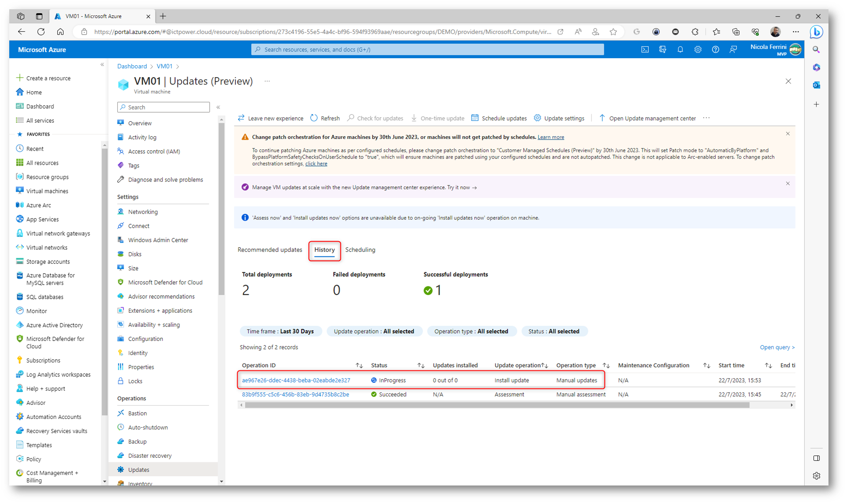The image size is (847, 504).
Task: Open the Directories and subscriptions filter icon
Action: click(662, 50)
